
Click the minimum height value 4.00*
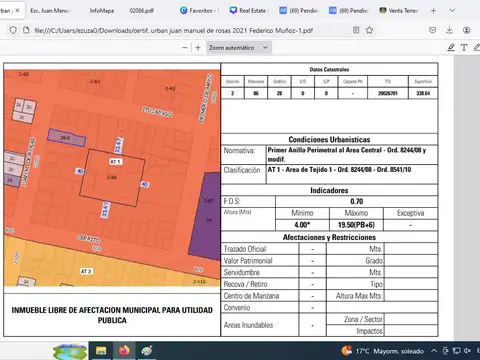pyautogui.click(x=302, y=225)
